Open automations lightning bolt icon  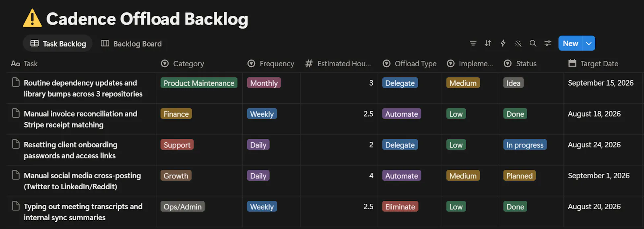(x=503, y=43)
